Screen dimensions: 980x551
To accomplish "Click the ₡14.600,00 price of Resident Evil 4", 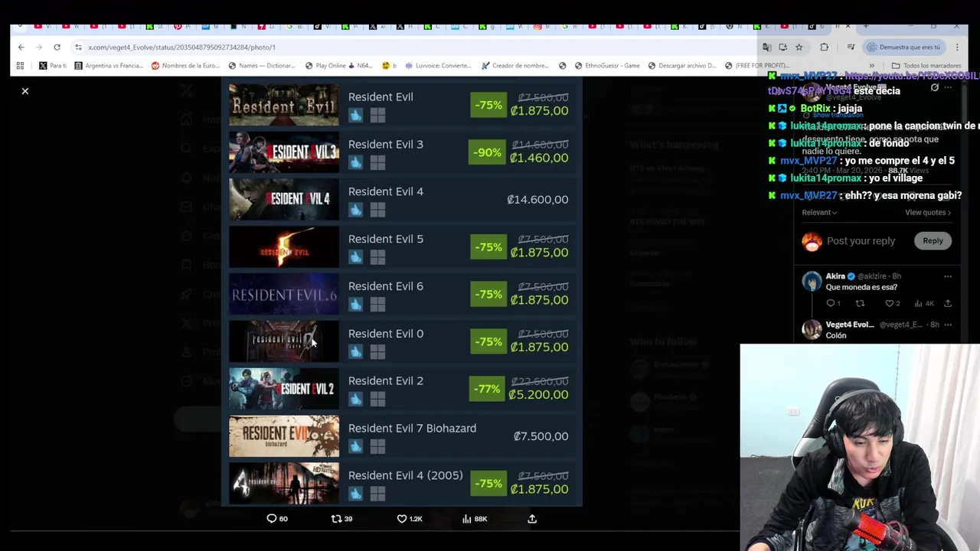I will 537,200.
